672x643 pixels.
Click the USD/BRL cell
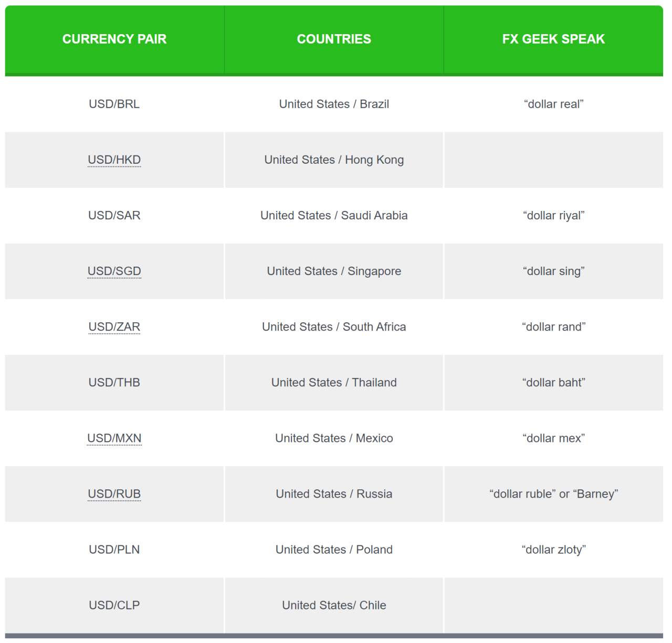[114, 104]
